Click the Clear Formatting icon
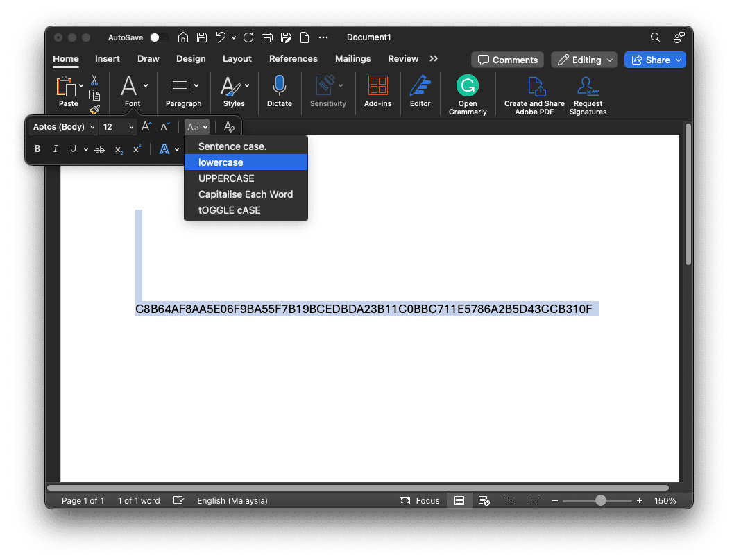The image size is (732, 560). click(x=229, y=127)
